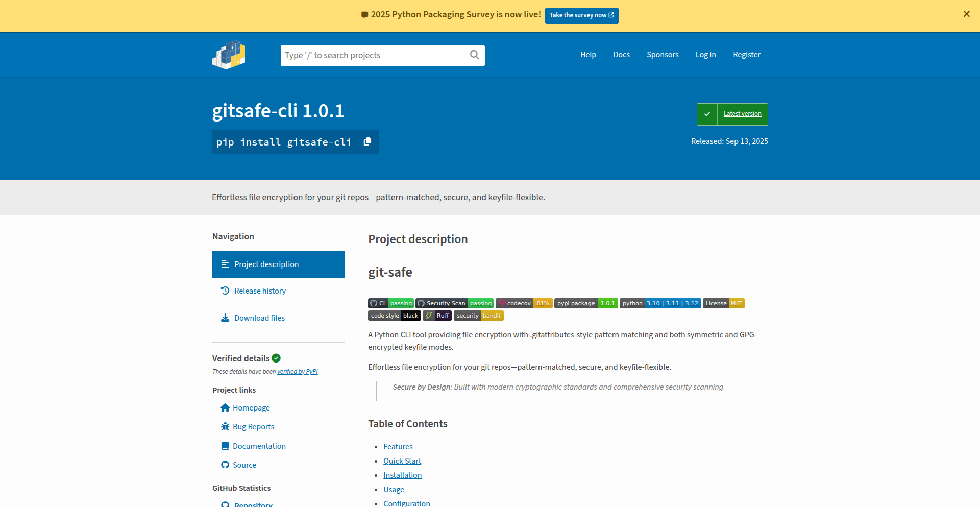980x507 pixels.
Task: Click the PyPI logo in header
Action: pyautogui.click(x=229, y=55)
